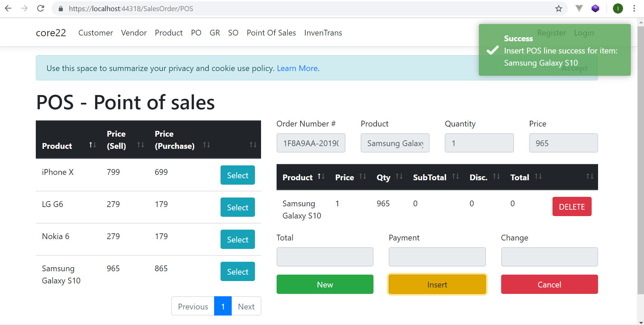Image resolution: width=644 pixels, height=325 pixels.
Task: Select the LG G6 product
Action: pos(237,207)
